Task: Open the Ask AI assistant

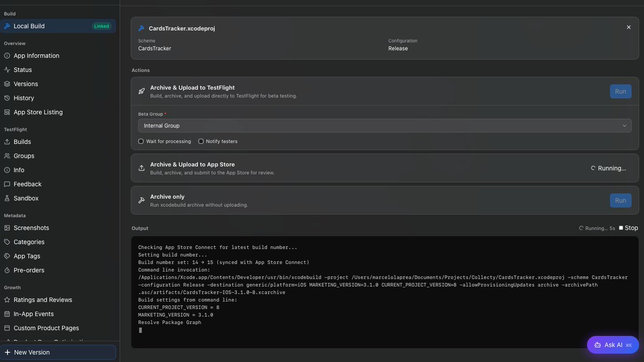Action: click(613, 345)
